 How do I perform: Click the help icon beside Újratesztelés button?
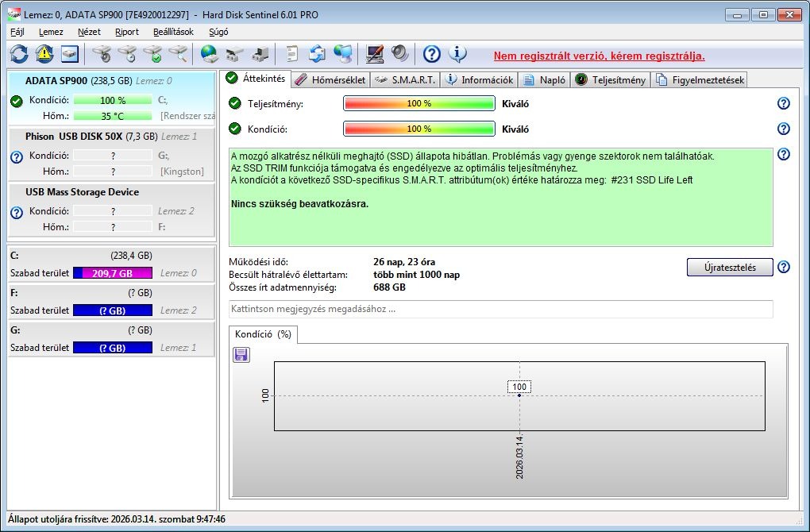(784, 267)
